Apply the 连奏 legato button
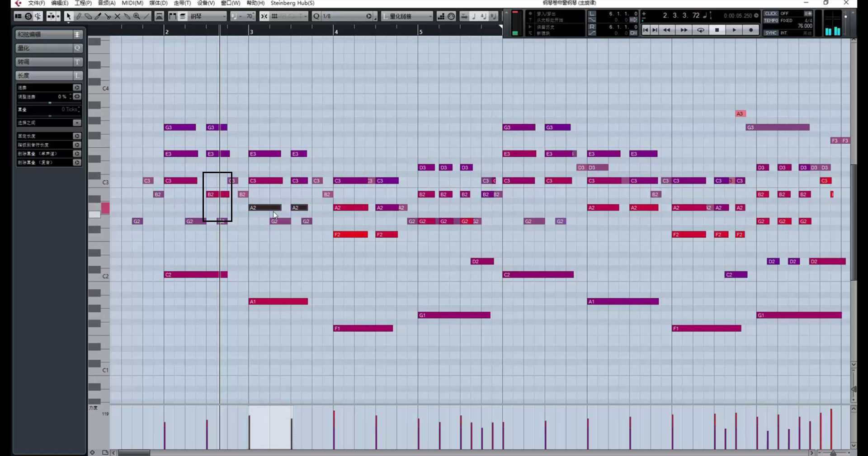This screenshot has width=868, height=456. click(x=77, y=88)
